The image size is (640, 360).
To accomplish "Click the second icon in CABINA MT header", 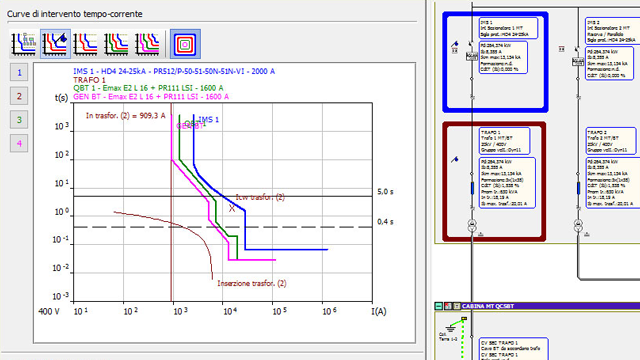I will point(448,306).
